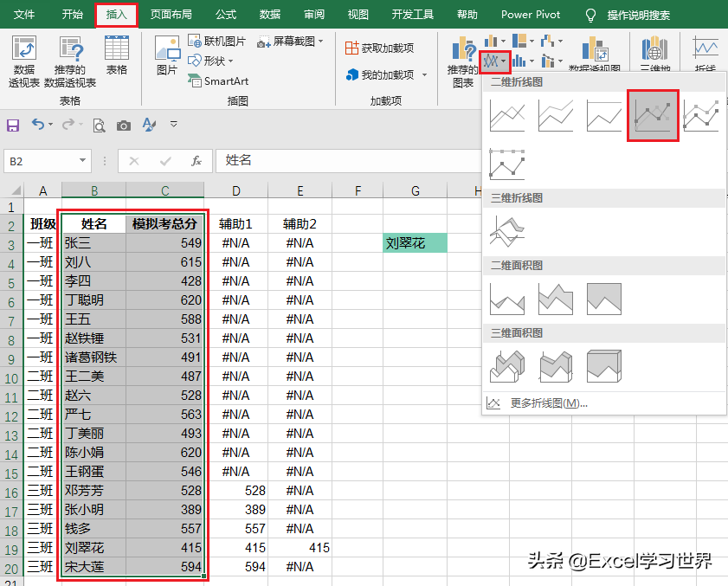Screen dimensions: 728x586
Task: Select 2D 100% stacked area chart
Action: tap(603, 299)
